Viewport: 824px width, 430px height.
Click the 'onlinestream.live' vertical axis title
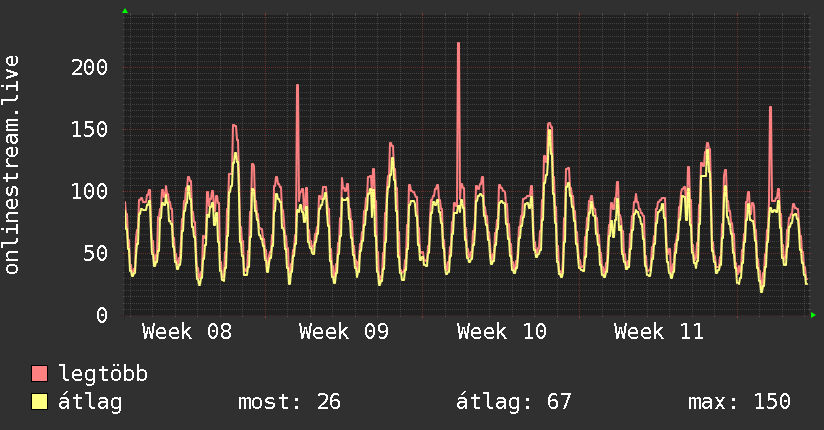(11, 165)
